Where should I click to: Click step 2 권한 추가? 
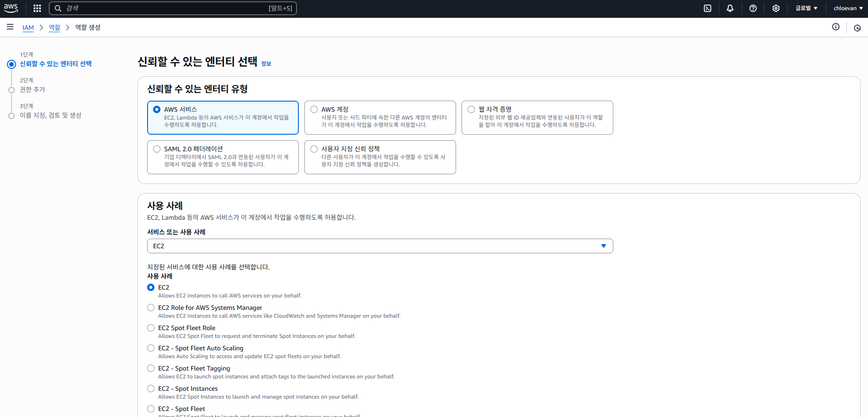tap(32, 90)
